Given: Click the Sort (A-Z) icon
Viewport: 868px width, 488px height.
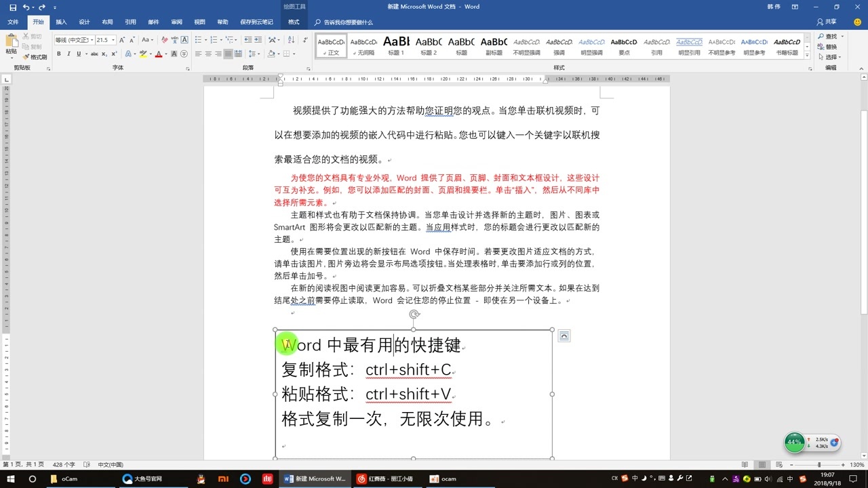Looking at the screenshot, I should click(292, 40).
